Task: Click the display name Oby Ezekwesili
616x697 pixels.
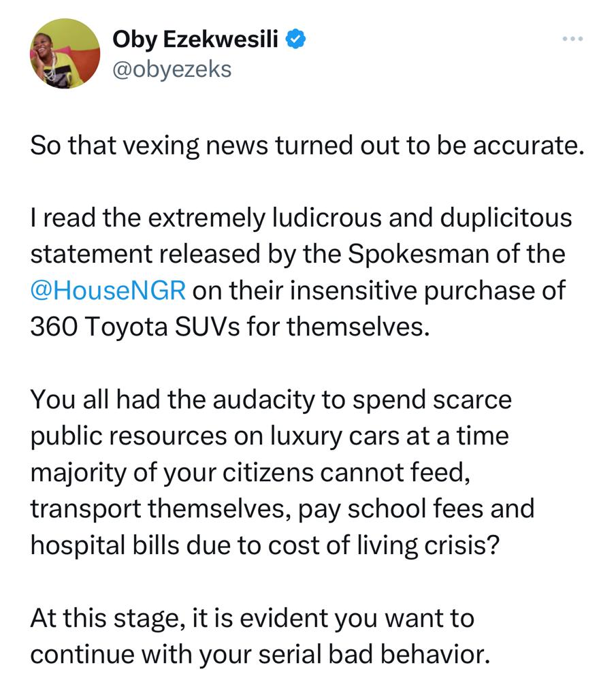Action: pyautogui.click(x=195, y=40)
